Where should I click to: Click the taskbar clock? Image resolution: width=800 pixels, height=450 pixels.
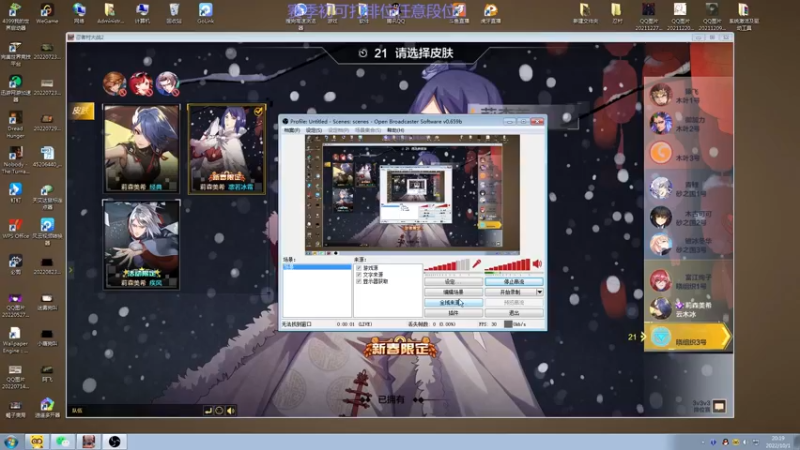778,442
